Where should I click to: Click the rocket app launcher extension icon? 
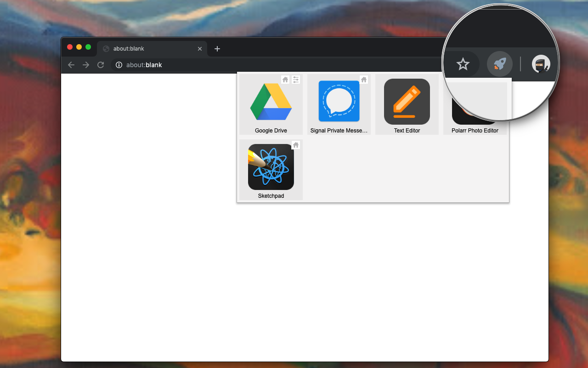coord(499,64)
